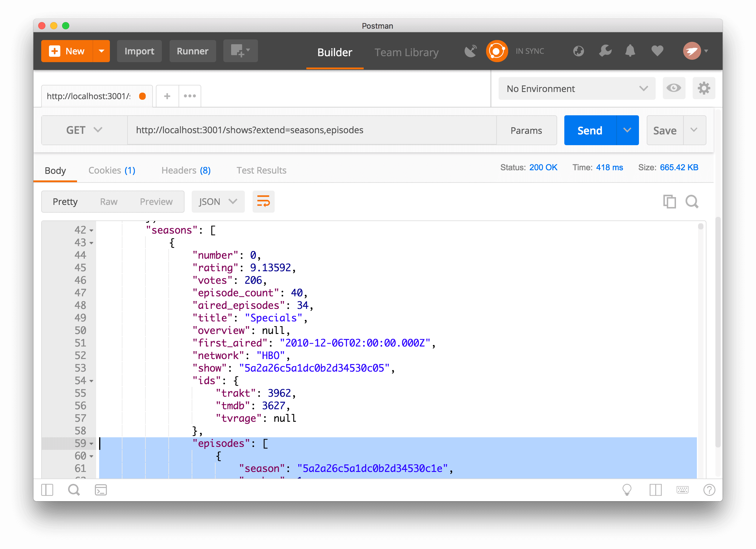Toggle the sidebar using bottom-left icon
This screenshot has width=756, height=549.
point(47,490)
